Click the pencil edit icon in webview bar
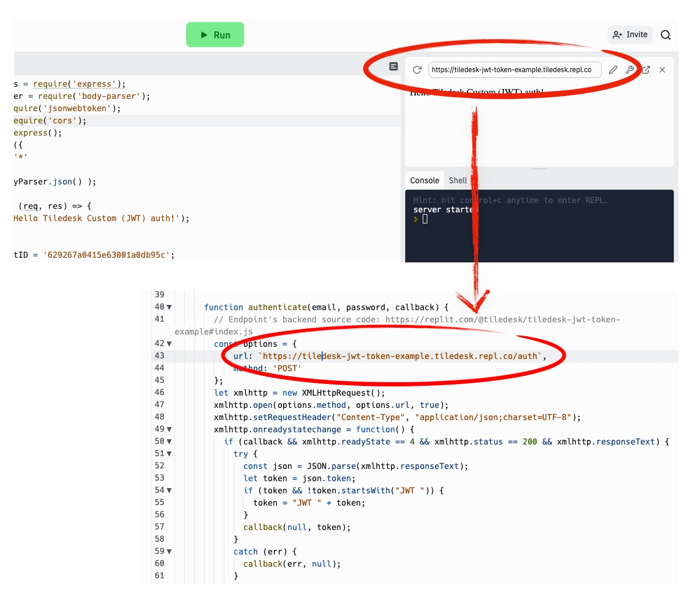This screenshot has height=608, width=700. pos(613,70)
